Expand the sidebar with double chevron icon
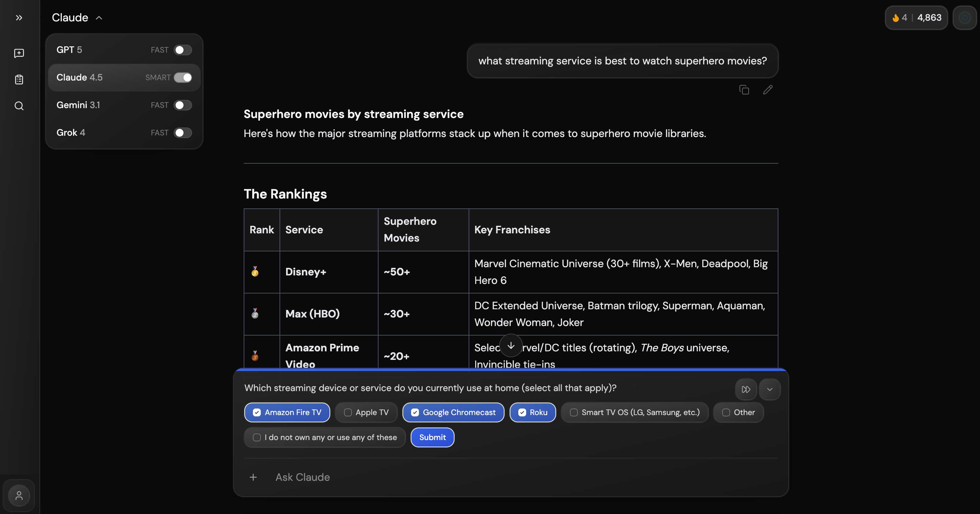980x514 pixels. [x=19, y=17]
